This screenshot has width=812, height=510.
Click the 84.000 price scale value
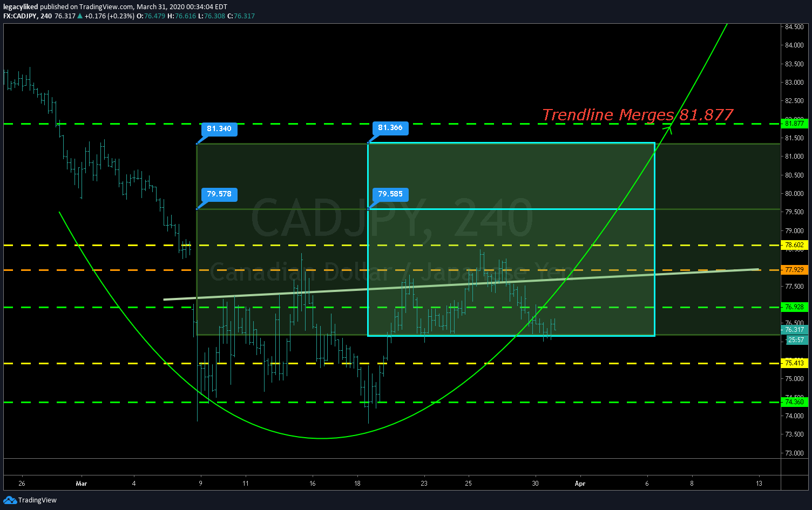tap(794, 45)
